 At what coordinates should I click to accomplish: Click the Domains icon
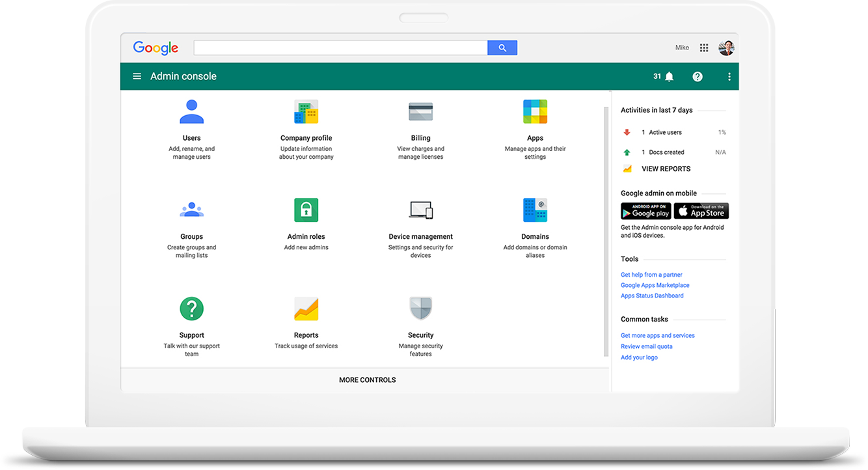[x=535, y=209]
